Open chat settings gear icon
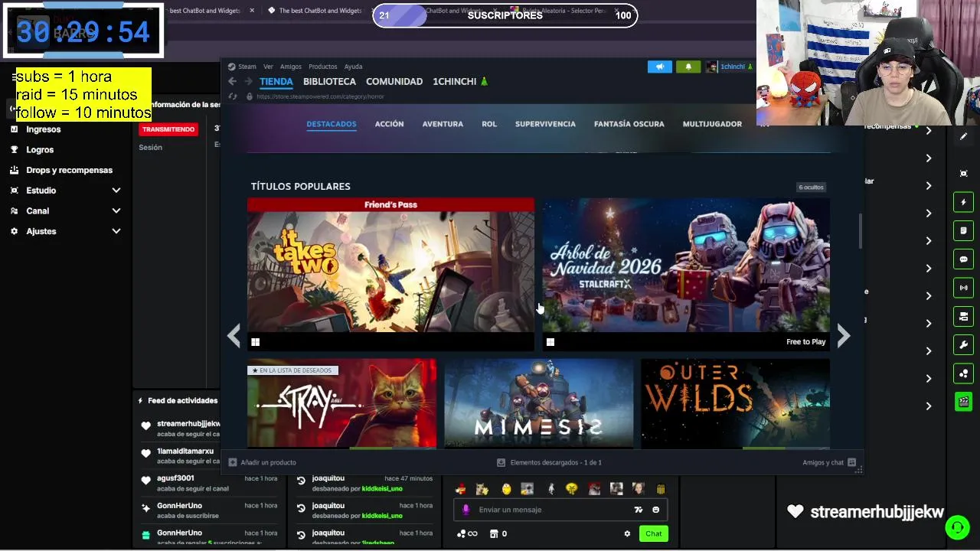This screenshot has height=551, width=980. [x=627, y=534]
